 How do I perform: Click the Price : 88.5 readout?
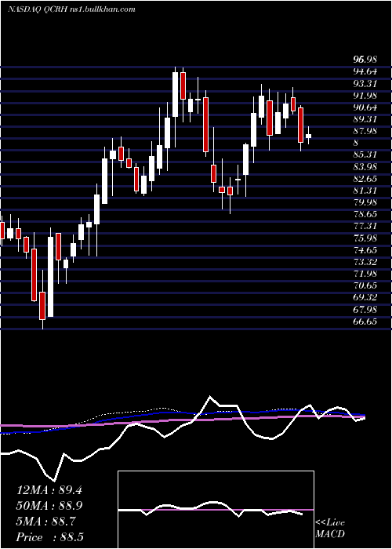(x=49, y=537)
